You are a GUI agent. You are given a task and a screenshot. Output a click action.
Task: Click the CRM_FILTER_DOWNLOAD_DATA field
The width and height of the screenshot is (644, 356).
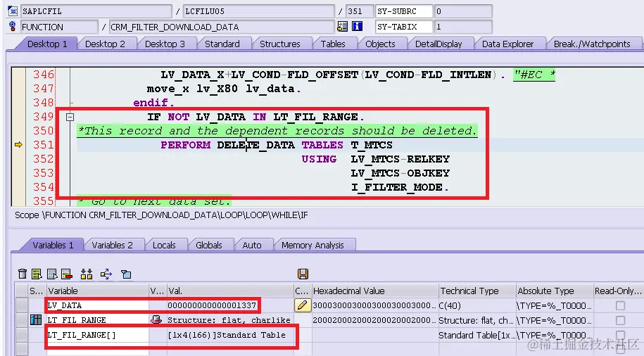pyautogui.click(x=222, y=27)
